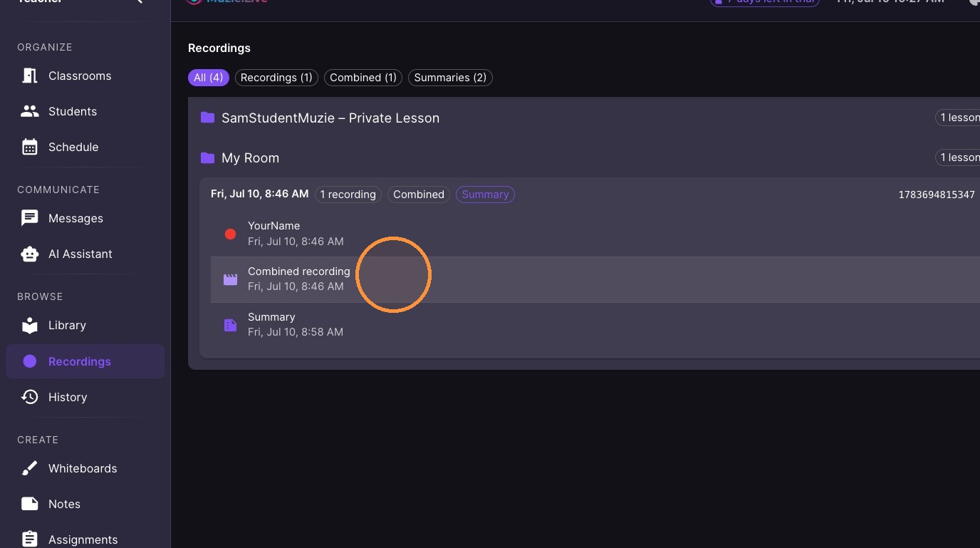Open Messages chat bubble icon

(x=30, y=218)
